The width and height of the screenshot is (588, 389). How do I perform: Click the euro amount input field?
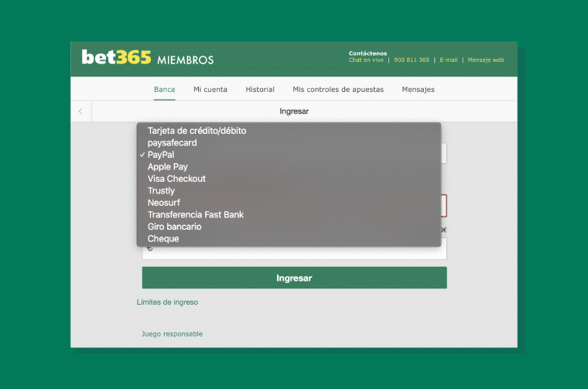[x=294, y=253]
